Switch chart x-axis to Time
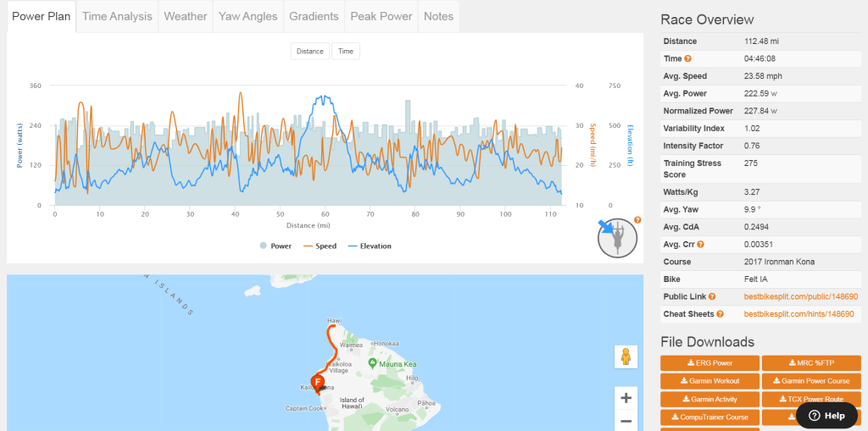The height and width of the screenshot is (431, 868). click(346, 52)
